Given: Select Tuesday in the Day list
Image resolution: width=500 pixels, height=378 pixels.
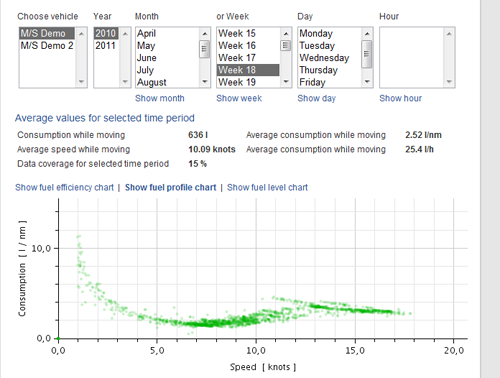Looking at the screenshot, I should [x=329, y=45].
